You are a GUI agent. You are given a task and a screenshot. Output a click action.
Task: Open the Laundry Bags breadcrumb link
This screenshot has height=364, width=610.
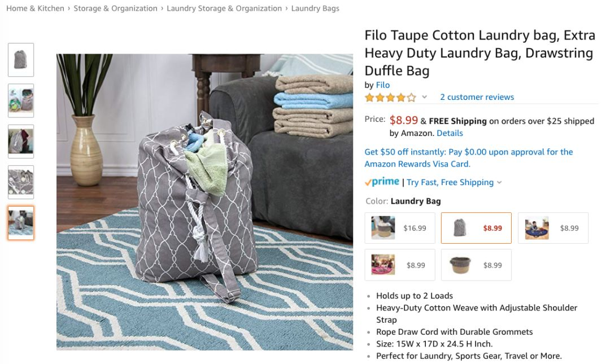coord(315,8)
